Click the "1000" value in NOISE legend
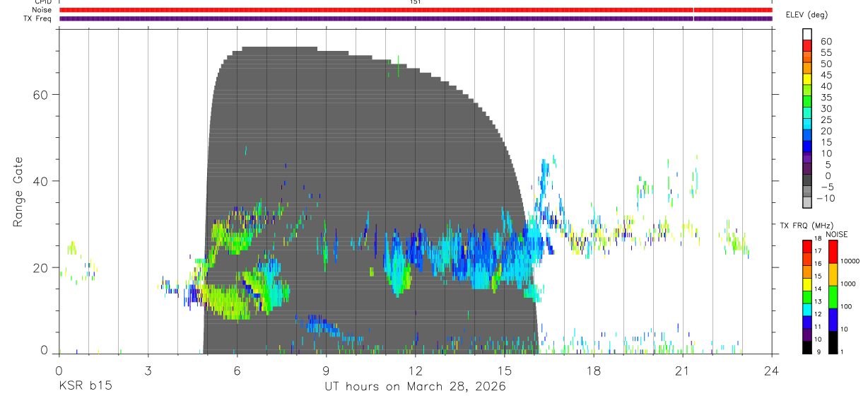The image size is (868, 401). coord(849,284)
